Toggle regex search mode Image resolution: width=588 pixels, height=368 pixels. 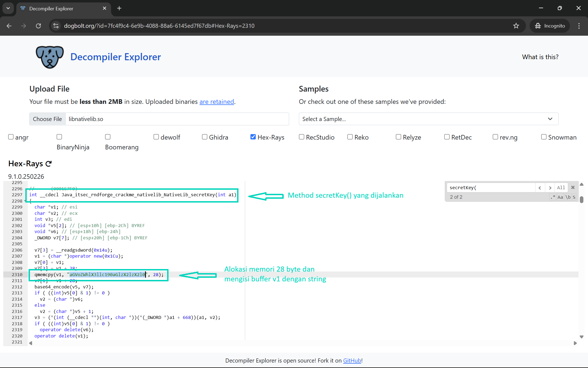tap(552, 197)
